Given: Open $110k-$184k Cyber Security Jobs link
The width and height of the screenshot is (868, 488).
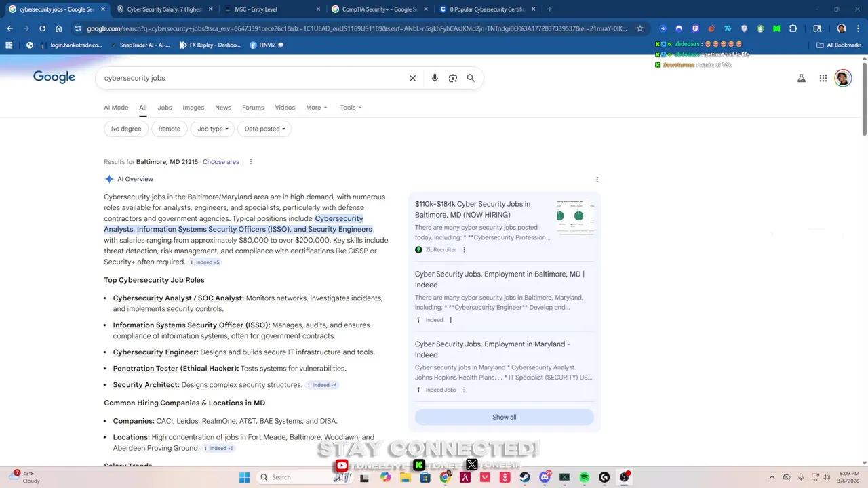Looking at the screenshot, I should pyautogui.click(x=473, y=209).
